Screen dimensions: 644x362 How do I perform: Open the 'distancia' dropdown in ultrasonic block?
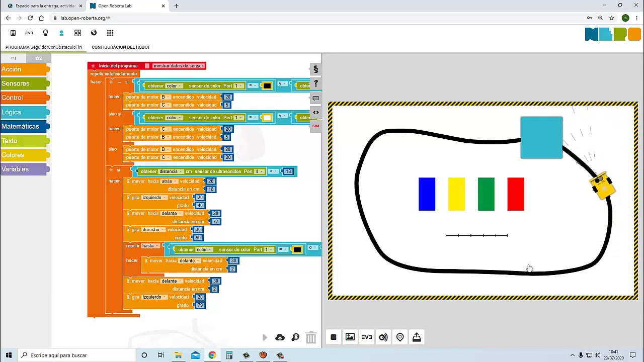coord(170,171)
